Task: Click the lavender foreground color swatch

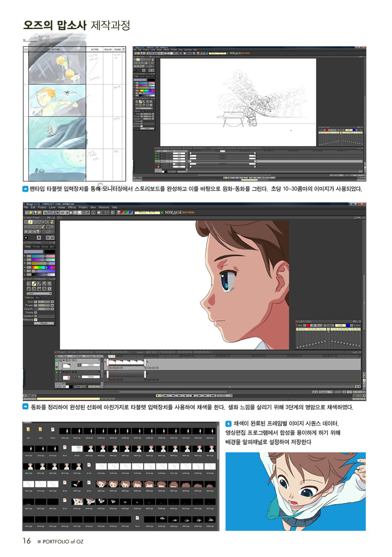Action: (34, 252)
